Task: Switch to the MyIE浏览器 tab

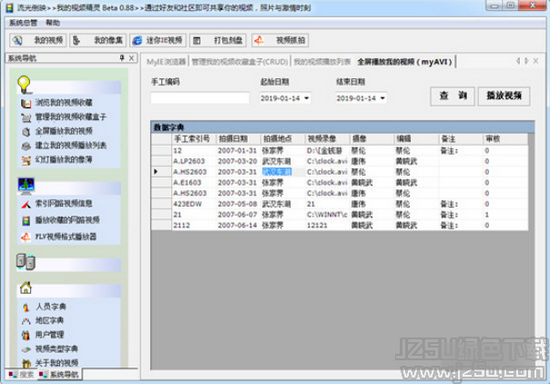Action: (x=166, y=62)
